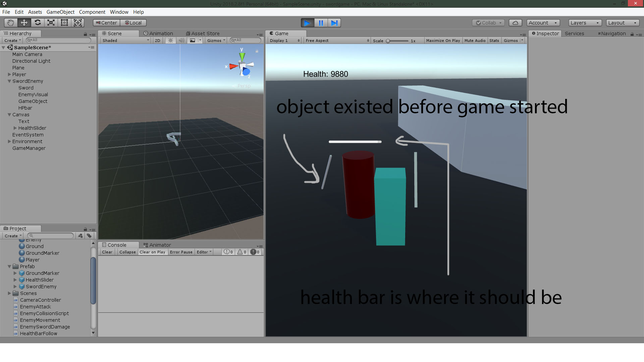Adjust the Game view Scale slider

tap(397, 41)
